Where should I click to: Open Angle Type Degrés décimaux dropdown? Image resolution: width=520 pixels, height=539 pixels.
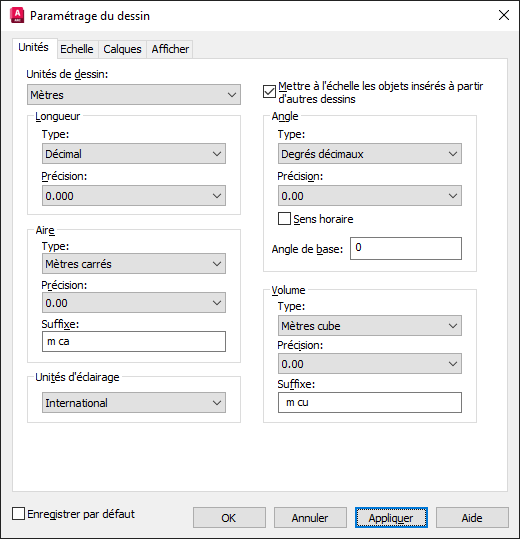click(x=369, y=154)
